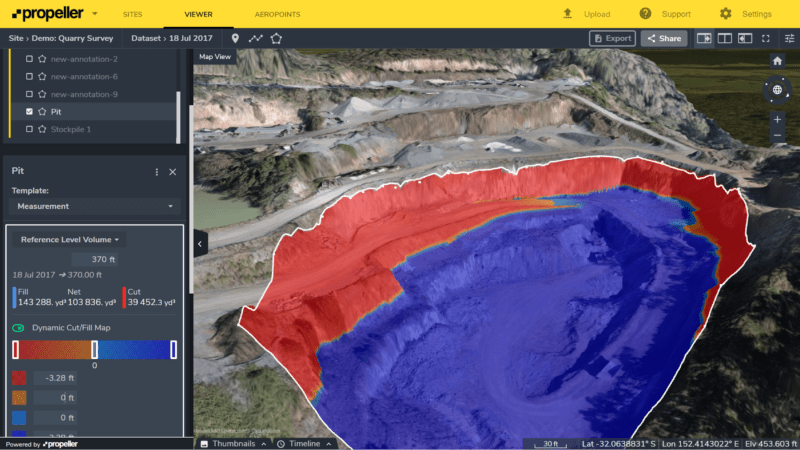Click polygon icon beside Stockpile 1
Screen dimensions: 800x450
42,129
